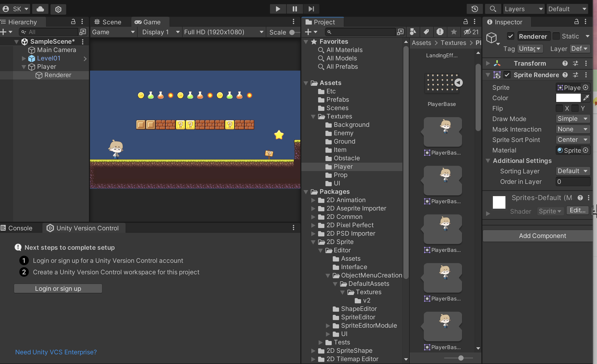Toggle Renderer GameObject active checkbox
The height and width of the screenshot is (364, 597).
[510, 36]
